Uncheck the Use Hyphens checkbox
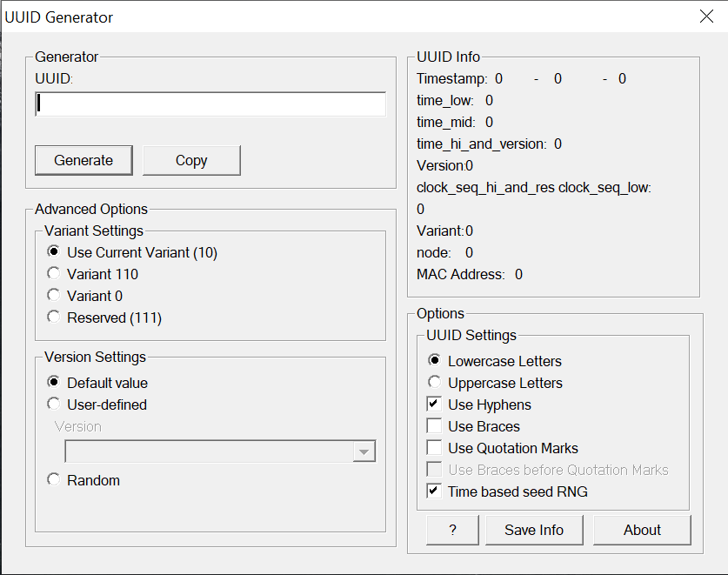Screen dimensions: 728x575 pos(434,405)
